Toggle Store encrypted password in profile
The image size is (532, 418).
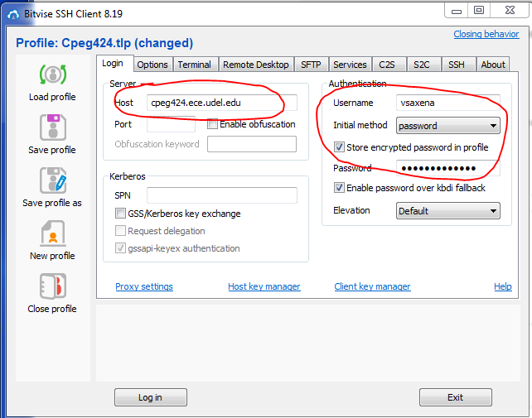point(339,147)
